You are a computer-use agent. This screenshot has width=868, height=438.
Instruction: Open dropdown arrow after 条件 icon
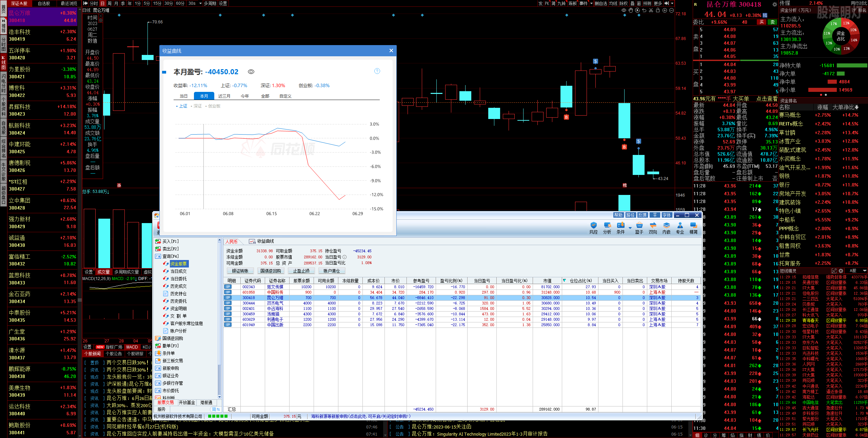tap(630, 228)
